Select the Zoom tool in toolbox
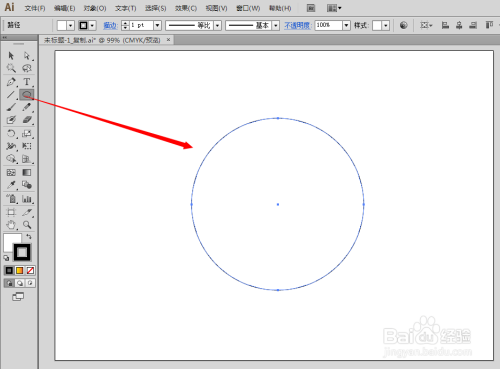Viewport: 500px width, 369px height. (27, 225)
